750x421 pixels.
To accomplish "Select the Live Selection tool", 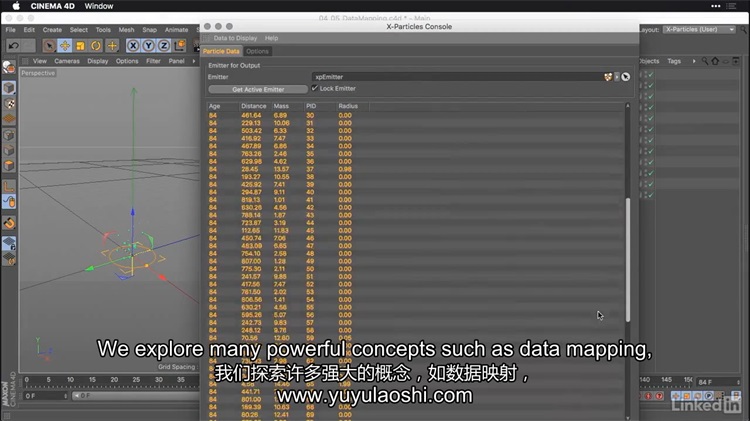I will tap(49, 46).
